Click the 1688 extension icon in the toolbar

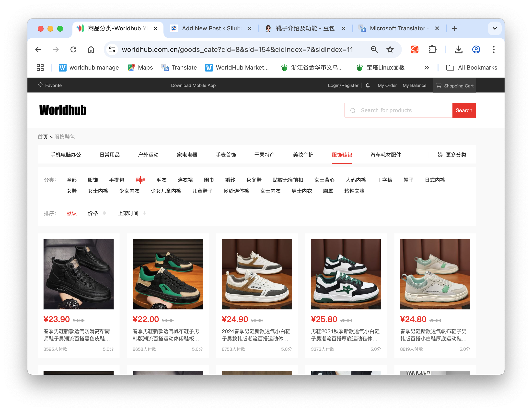415,49
